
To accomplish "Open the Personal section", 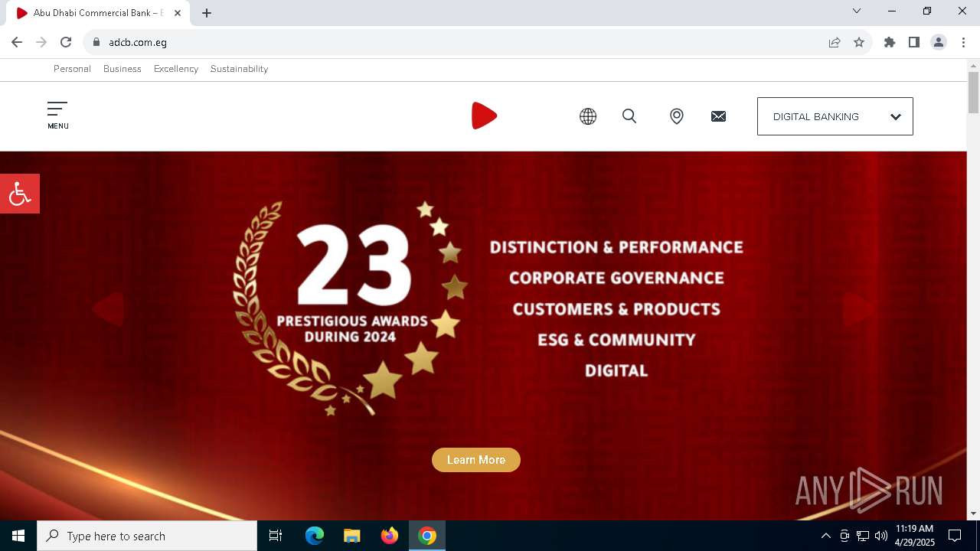I will pyautogui.click(x=72, y=69).
